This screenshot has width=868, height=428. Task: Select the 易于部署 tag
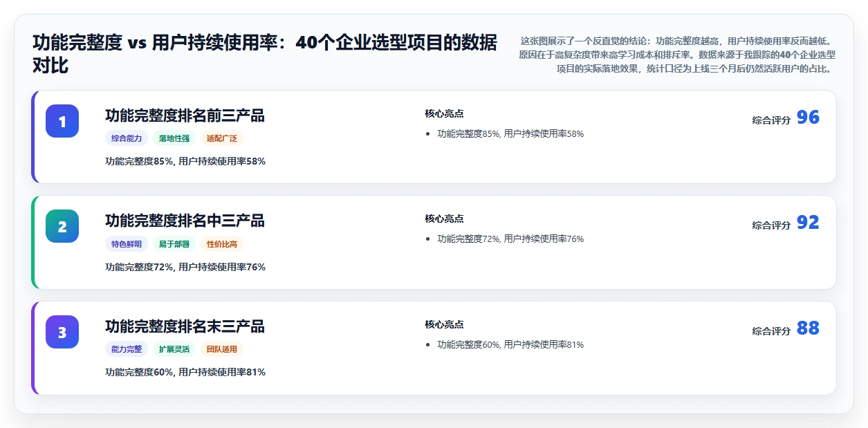174,244
